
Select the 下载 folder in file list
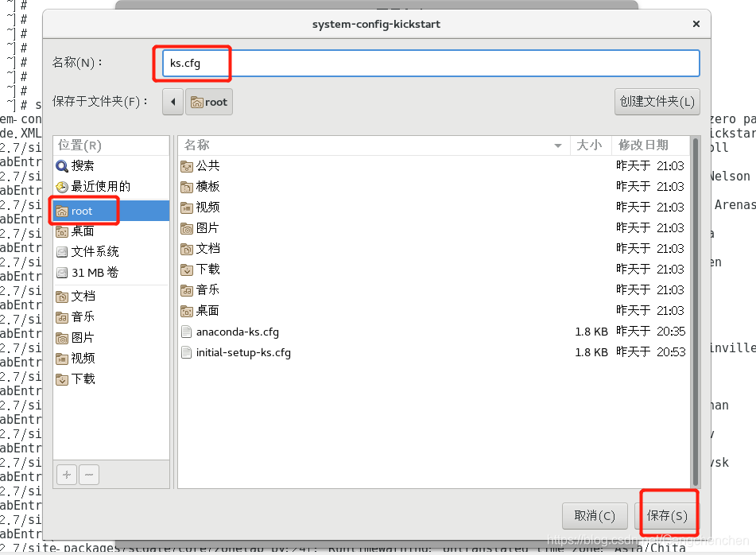pyautogui.click(x=434, y=269)
